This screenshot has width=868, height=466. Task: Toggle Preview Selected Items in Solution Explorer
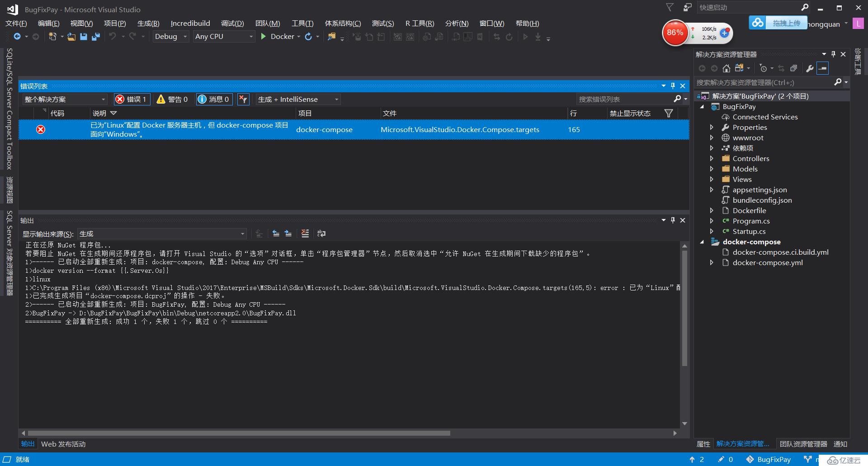coord(823,68)
